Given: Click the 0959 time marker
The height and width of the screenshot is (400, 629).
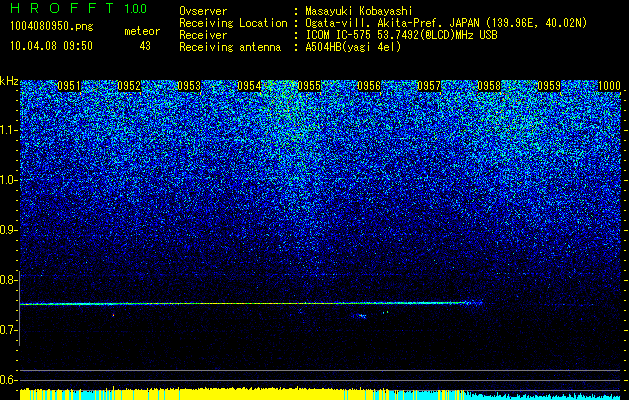Looking at the screenshot, I should (x=549, y=86).
